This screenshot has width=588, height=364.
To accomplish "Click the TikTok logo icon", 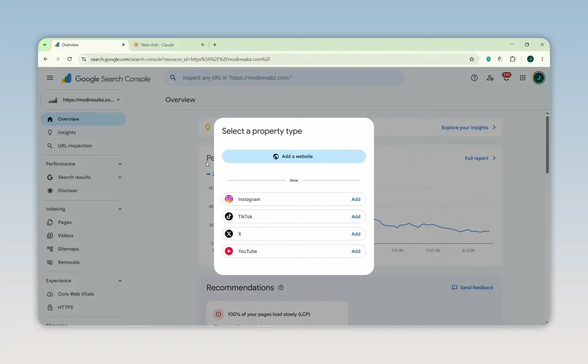I will click(229, 216).
